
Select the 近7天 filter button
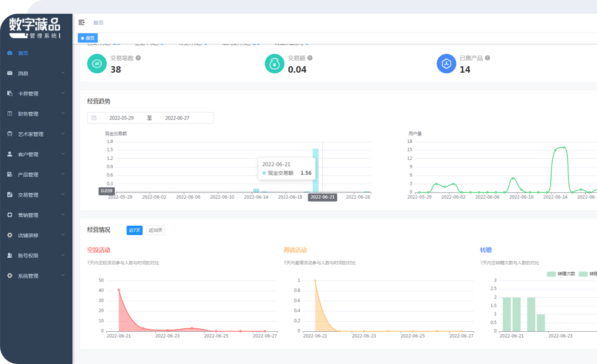click(x=134, y=230)
